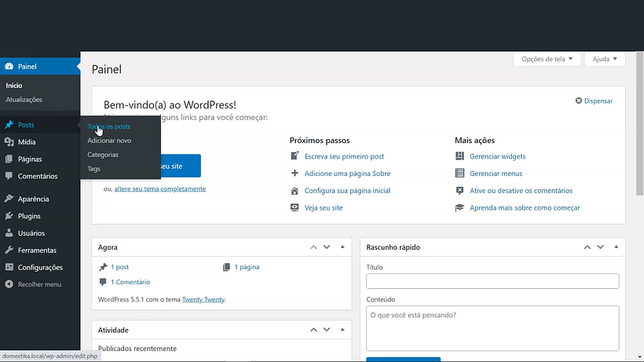Select Início under Painel

tap(14, 86)
